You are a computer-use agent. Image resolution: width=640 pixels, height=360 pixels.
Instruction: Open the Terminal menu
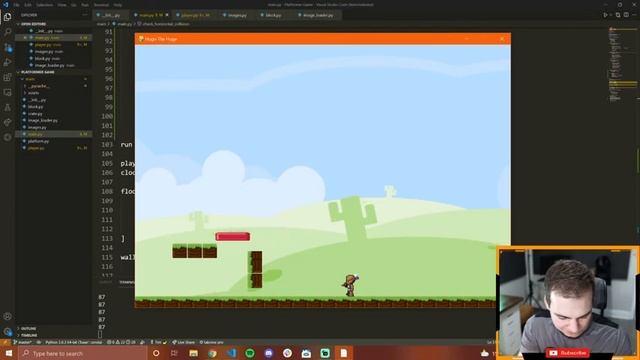[x=101, y=5]
